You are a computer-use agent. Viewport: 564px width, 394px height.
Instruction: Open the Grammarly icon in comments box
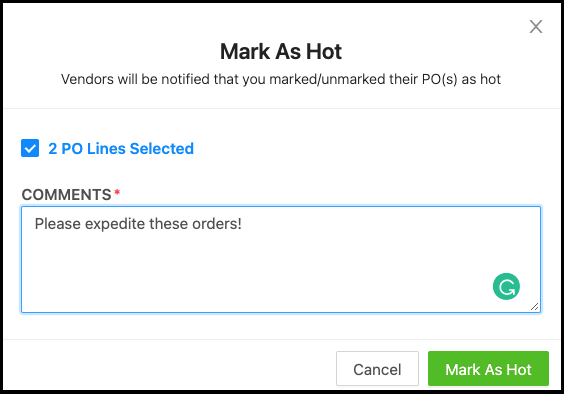point(506,286)
